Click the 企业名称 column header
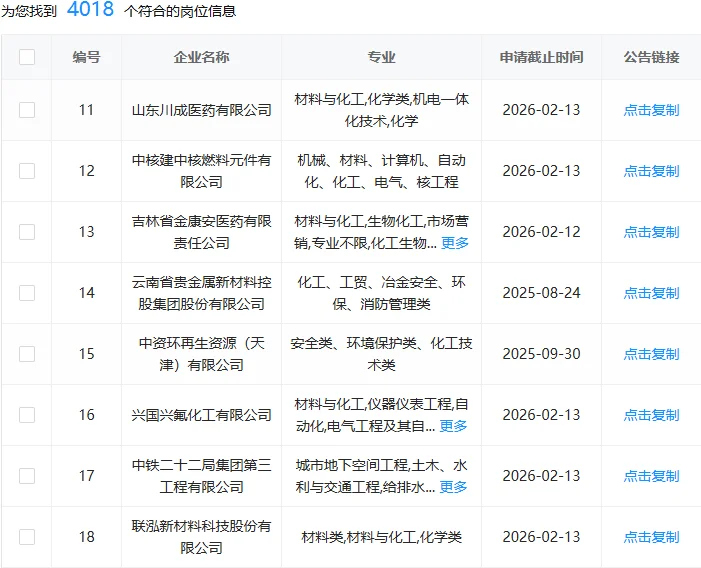Screen dimensions: 701x568 coord(201,57)
